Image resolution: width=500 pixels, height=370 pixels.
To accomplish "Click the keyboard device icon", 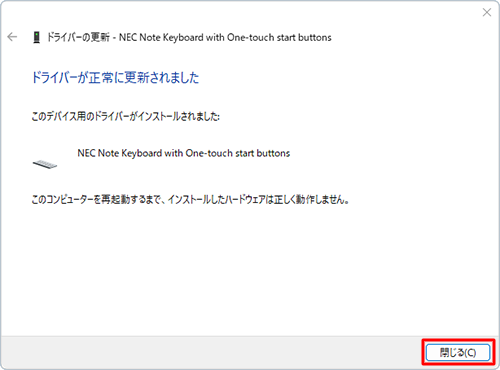I will 45,164.
